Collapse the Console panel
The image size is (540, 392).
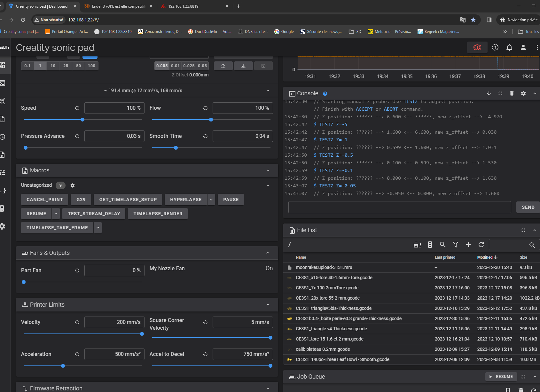point(535,93)
